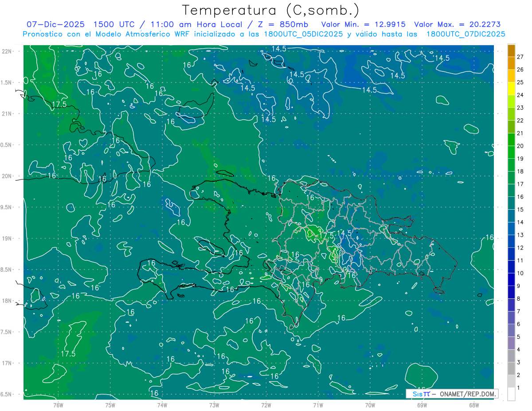Click the '72W' longitude axis label
The height and width of the screenshot is (411, 532).
pos(266,405)
